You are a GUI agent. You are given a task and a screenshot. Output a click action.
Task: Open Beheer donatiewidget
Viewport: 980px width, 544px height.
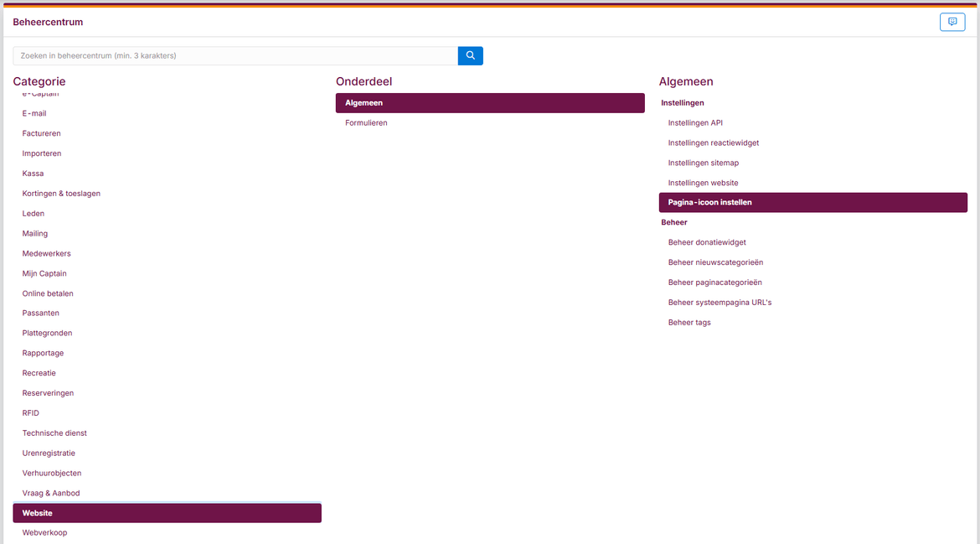pos(709,242)
